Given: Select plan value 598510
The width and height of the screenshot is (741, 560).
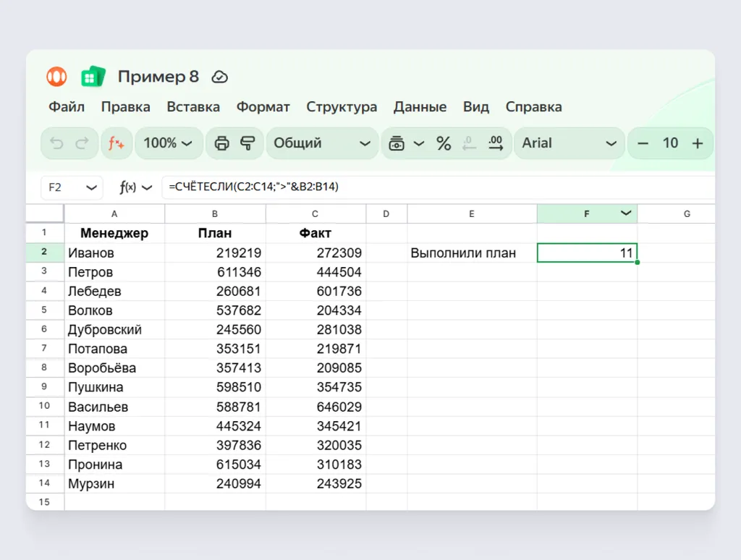Looking at the screenshot, I should 215,387.
